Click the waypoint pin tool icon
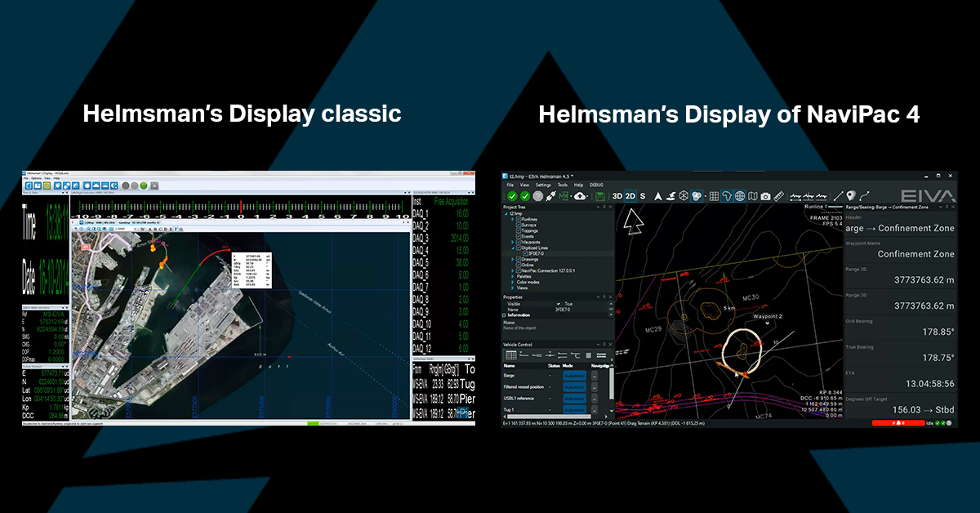This screenshot has height=513, width=980. pyautogui.click(x=850, y=196)
